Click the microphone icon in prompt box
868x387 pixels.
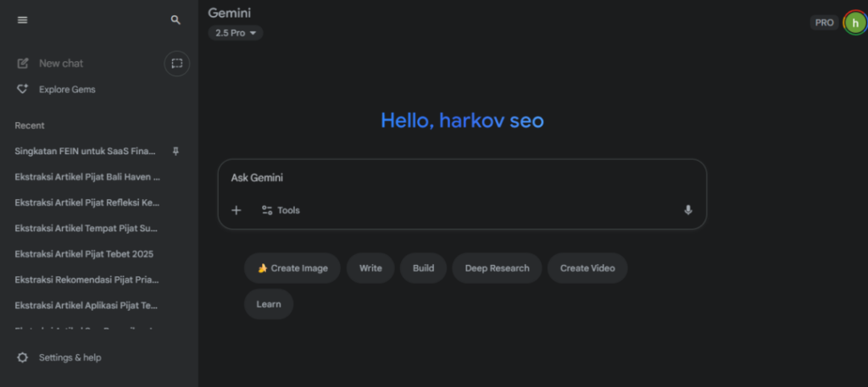688,210
